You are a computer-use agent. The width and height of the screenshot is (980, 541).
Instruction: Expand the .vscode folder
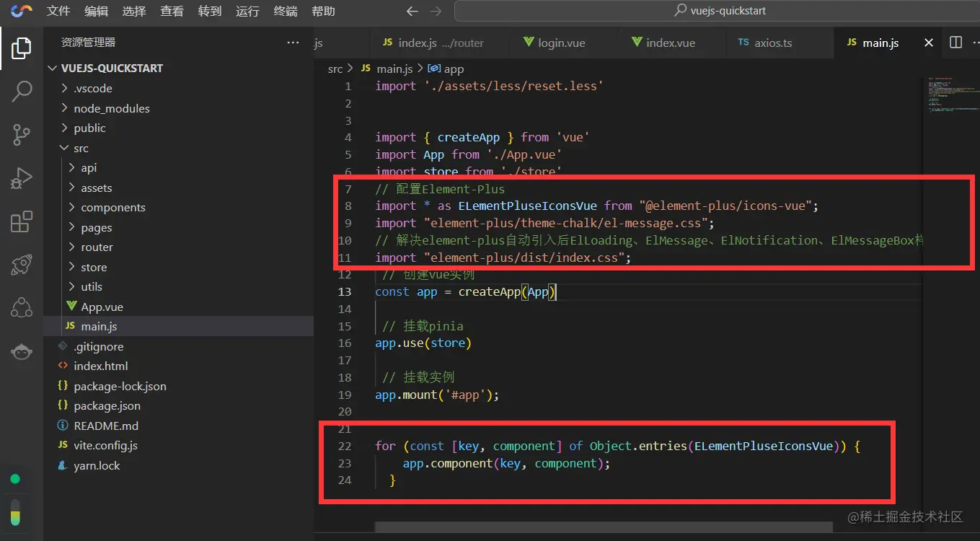click(x=178, y=88)
